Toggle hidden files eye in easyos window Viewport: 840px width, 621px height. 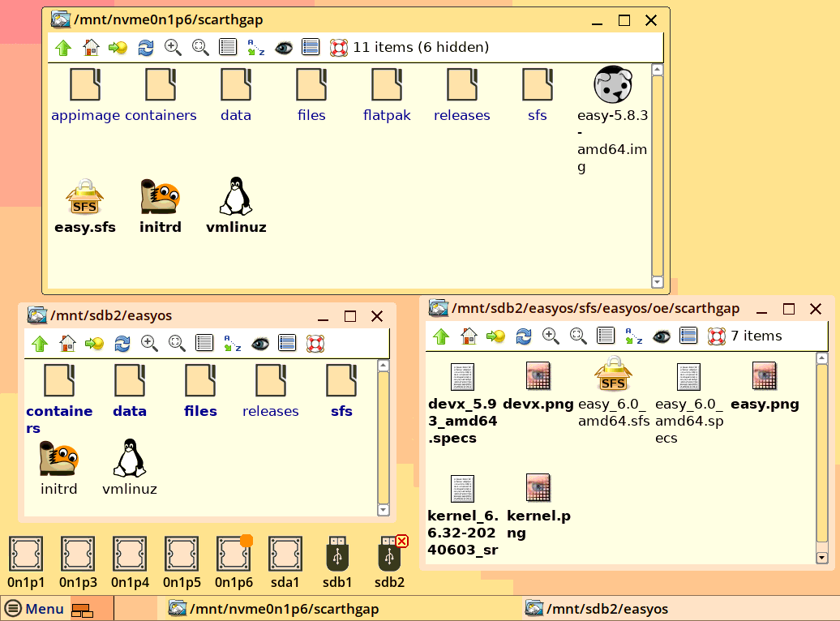(260, 344)
